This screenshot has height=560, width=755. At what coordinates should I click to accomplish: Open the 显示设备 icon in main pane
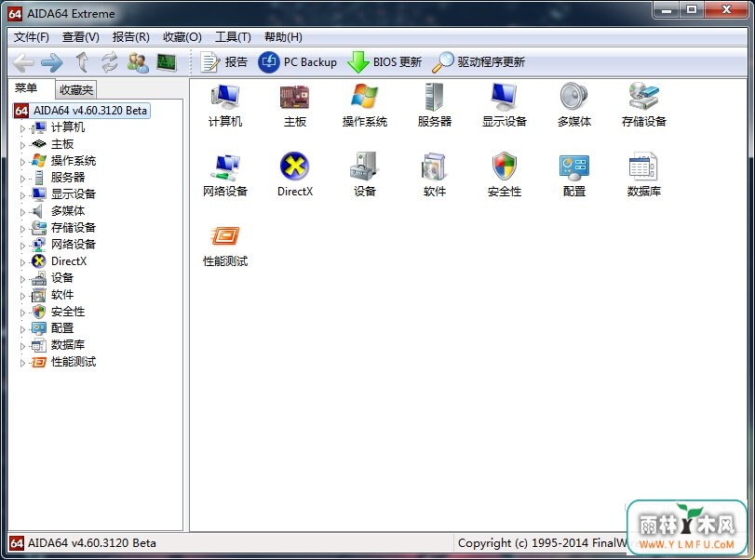coord(505,105)
